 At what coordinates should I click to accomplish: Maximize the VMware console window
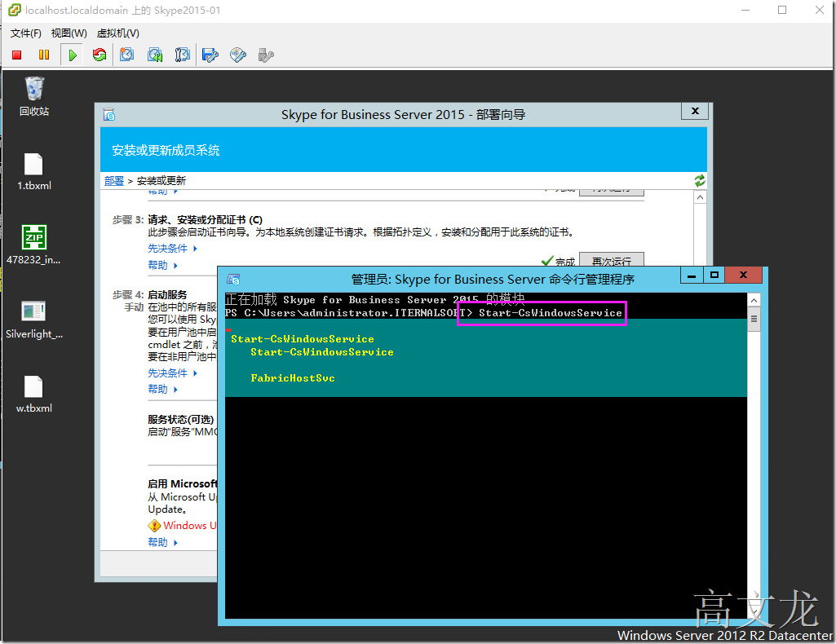coord(782,10)
